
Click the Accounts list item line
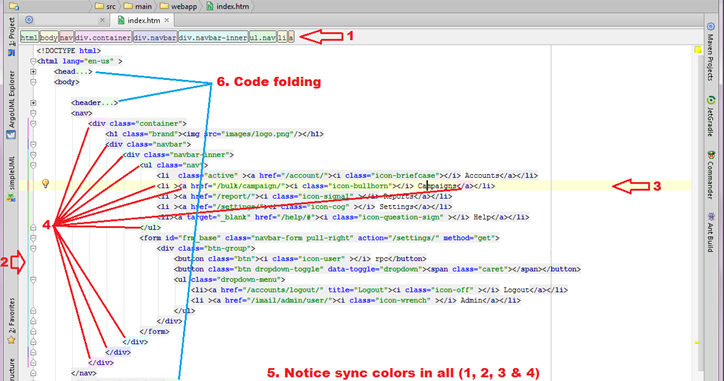(x=347, y=175)
